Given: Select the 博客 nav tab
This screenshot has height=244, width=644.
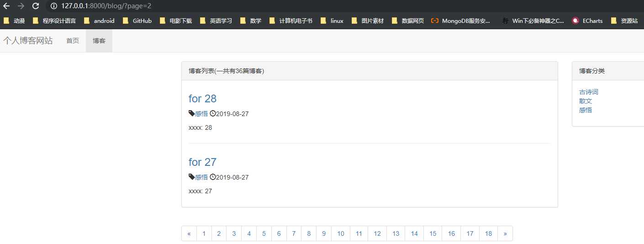Looking at the screenshot, I should (99, 41).
